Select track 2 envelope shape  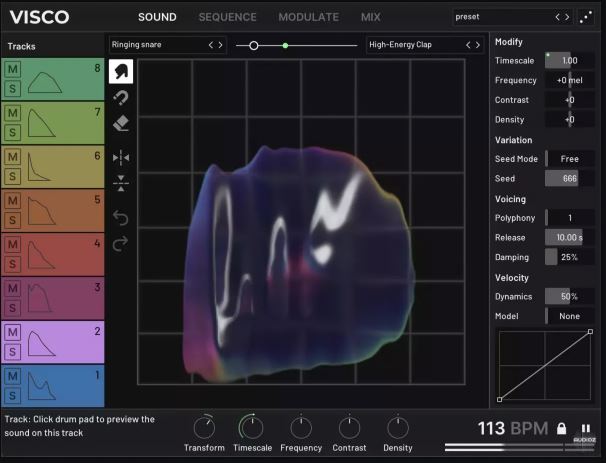42,343
